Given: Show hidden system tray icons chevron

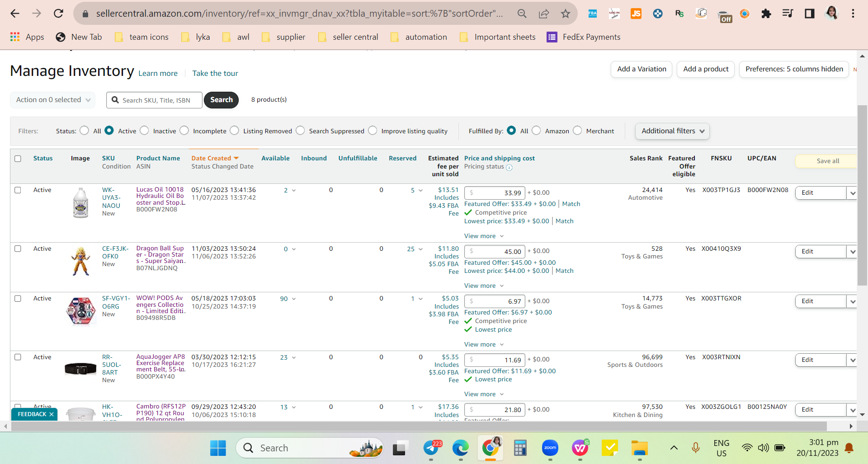Looking at the screenshot, I should pyautogui.click(x=674, y=448).
